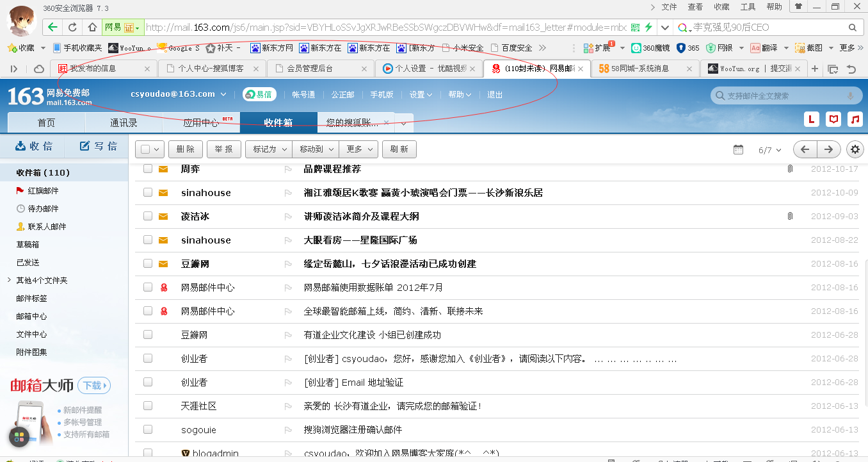Go to the next mail page arrow
This screenshot has width=868, height=462.
pos(828,149)
